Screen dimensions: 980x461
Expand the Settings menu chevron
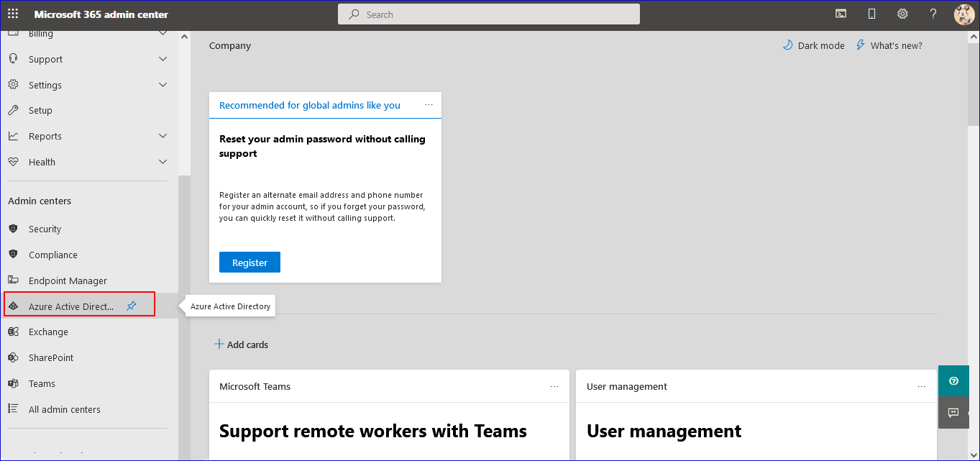click(162, 85)
